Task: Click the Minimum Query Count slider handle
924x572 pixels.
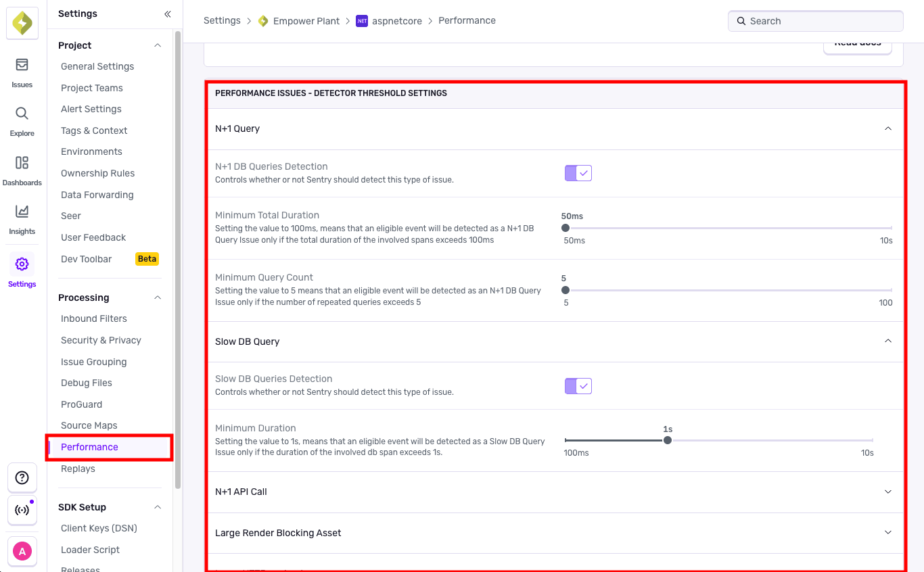Action: pyautogui.click(x=565, y=290)
